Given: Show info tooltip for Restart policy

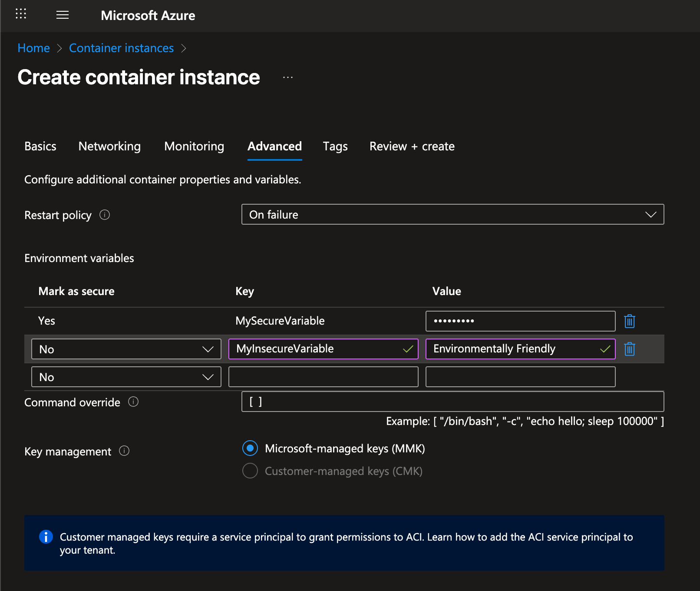Looking at the screenshot, I should coord(105,215).
